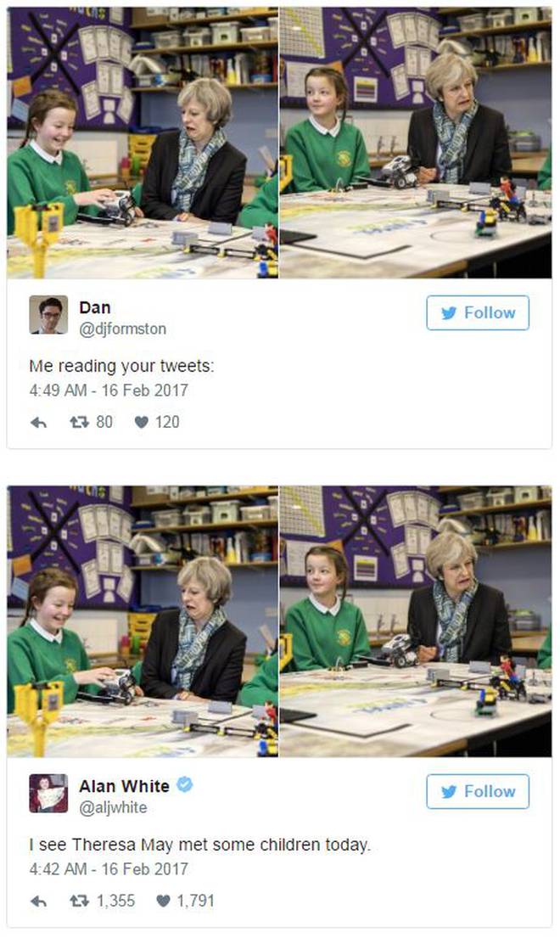Open Dan's profile avatar

pyautogui.click(x=48, y=315)
